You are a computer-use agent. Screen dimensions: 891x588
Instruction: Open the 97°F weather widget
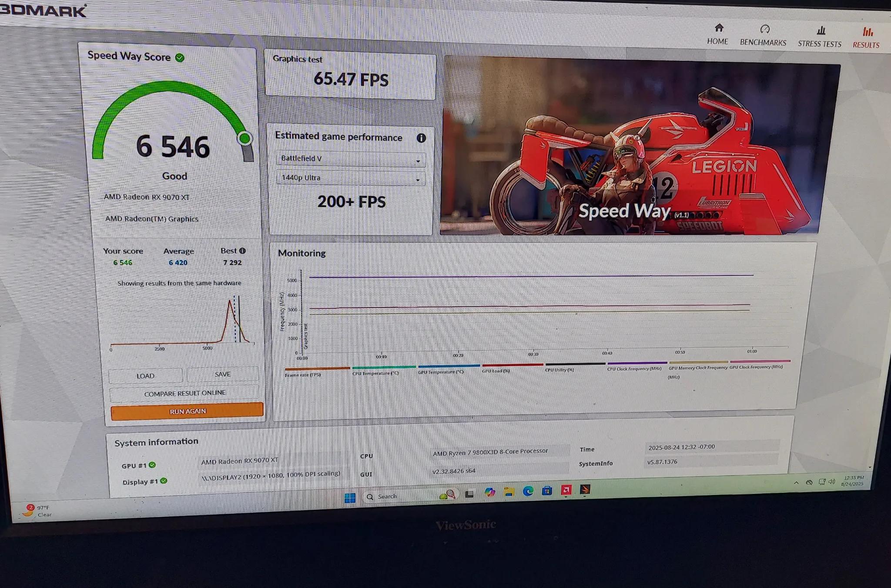pyautogui.click(x=38, y=511)
